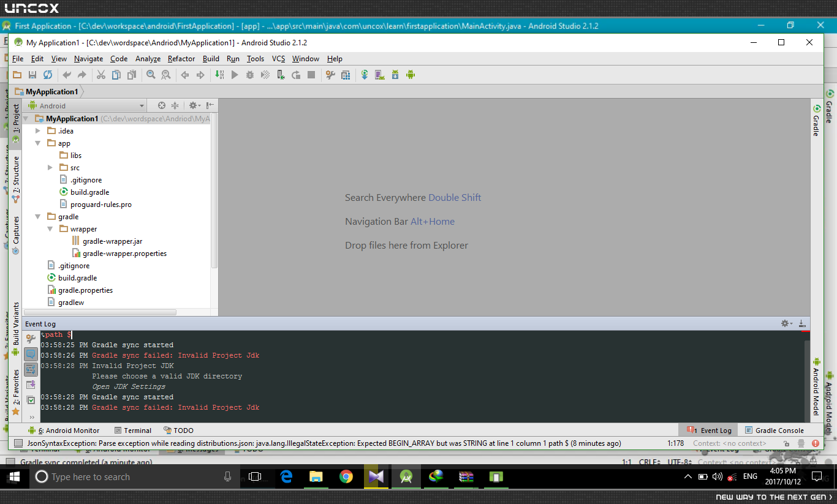Open the Navigate menu
Screen dimensions: 837x504
89,59
